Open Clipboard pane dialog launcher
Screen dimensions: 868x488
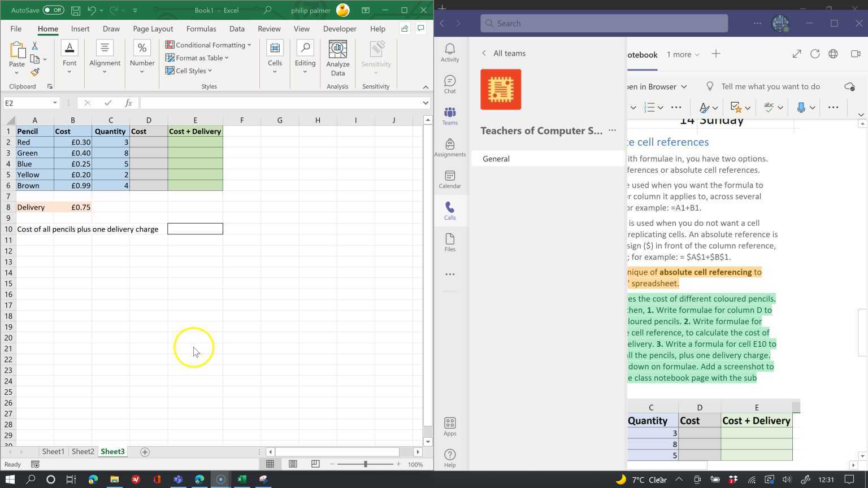tap(50, 86)
